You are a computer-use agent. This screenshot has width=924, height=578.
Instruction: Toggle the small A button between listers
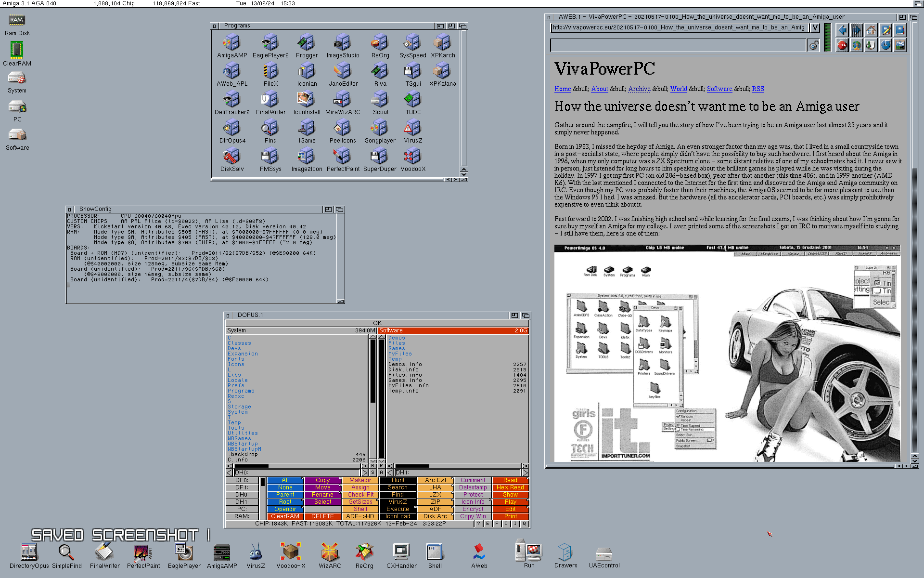(x=381, y=473)
